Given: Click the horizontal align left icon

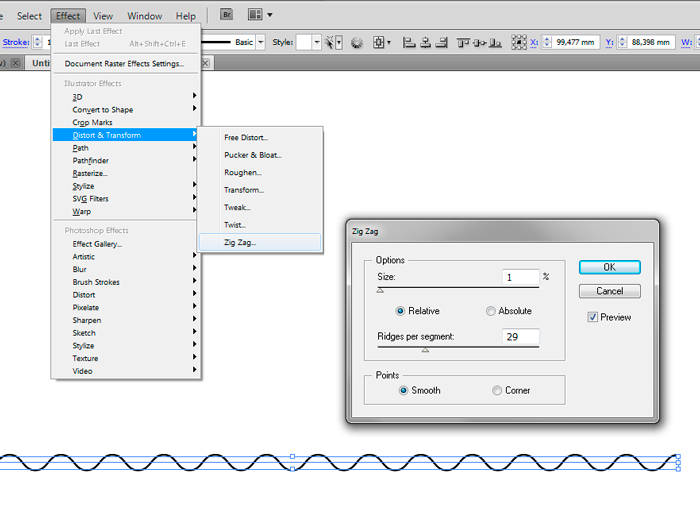Looking at the screenshot, I should [406, 43].
